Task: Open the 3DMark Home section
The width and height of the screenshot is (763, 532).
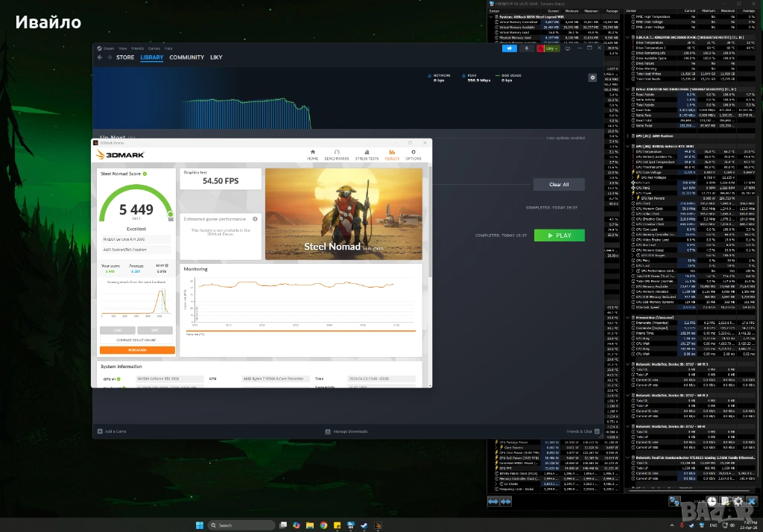Action: click(x=313, y=154)
